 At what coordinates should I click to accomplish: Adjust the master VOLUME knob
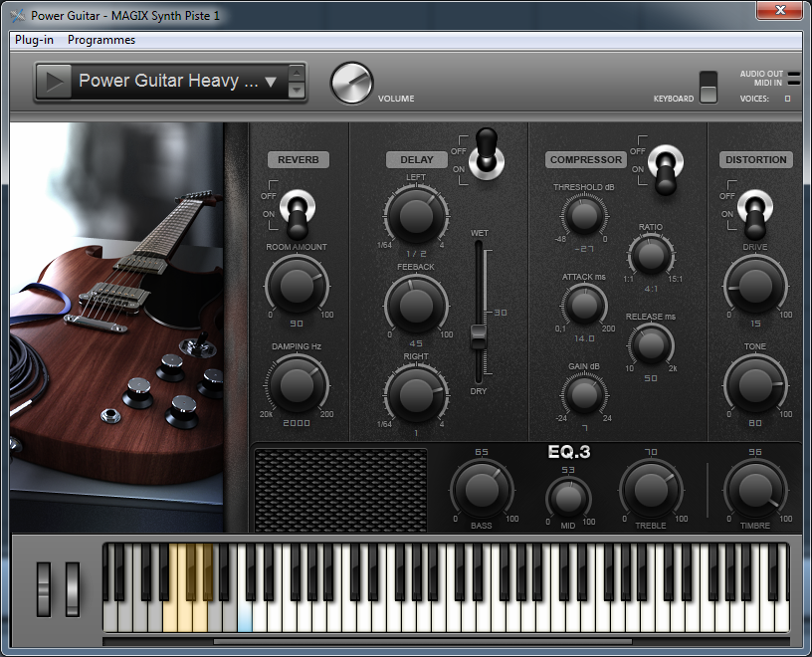coord(352,84)
